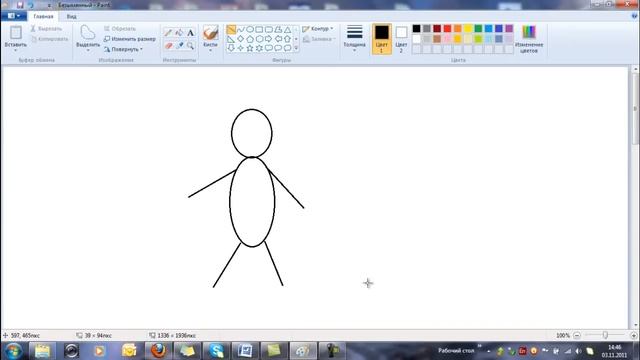
Task: Open the Select (Выделить) dropdown arrow
Action: (x=88, y=50)
